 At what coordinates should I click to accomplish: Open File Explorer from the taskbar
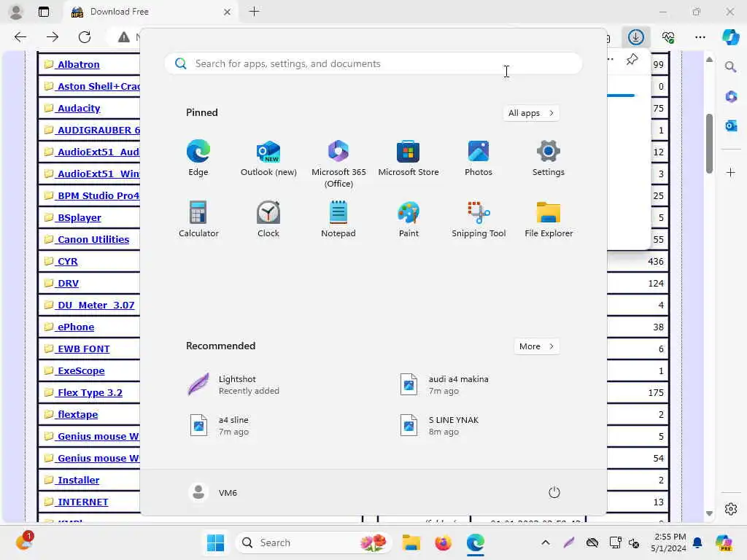pyautogui.click(x=411, y=542)
